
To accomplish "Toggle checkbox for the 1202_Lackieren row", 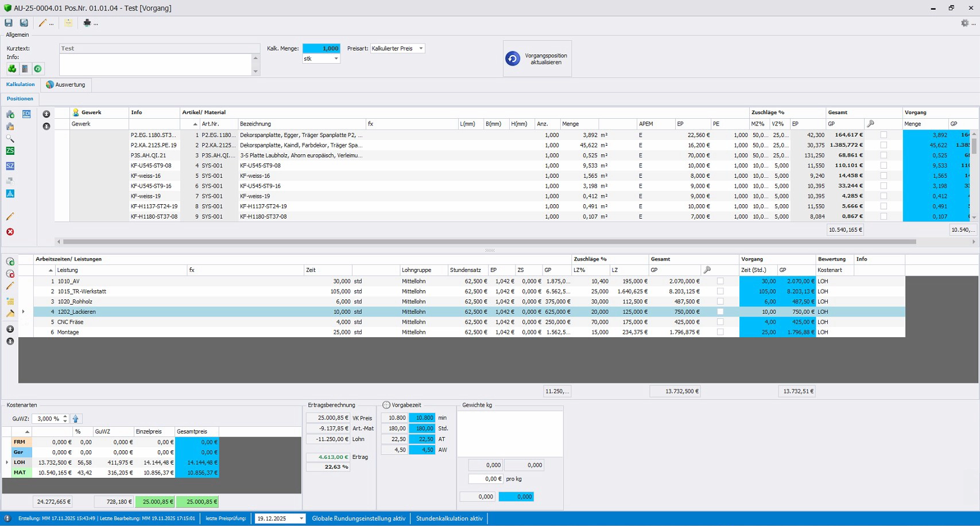I will click(720, 311).
